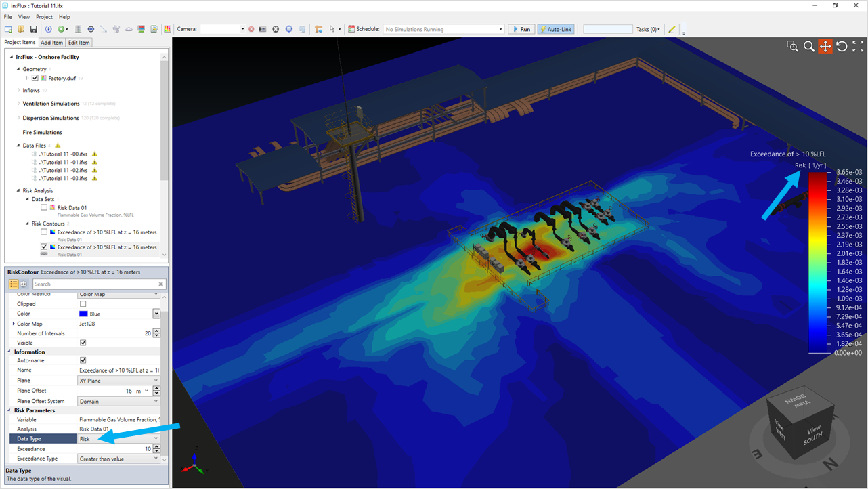The image size is (868, 489).
Task: Expand the Color Map property
Action: 14,324
